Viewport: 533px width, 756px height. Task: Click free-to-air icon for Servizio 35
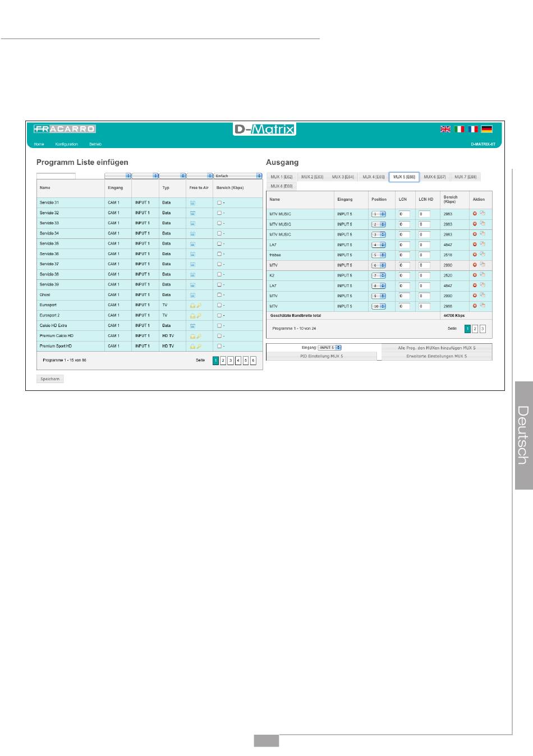192,244
